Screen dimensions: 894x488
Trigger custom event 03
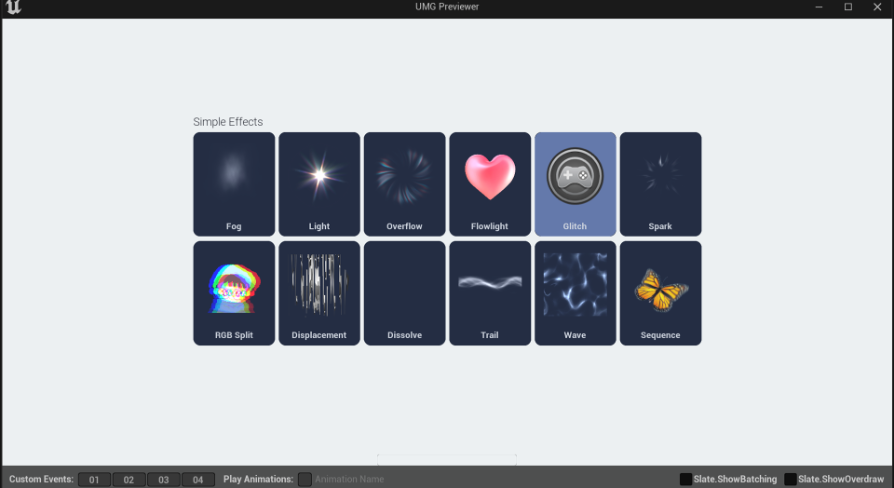[164, 479]
